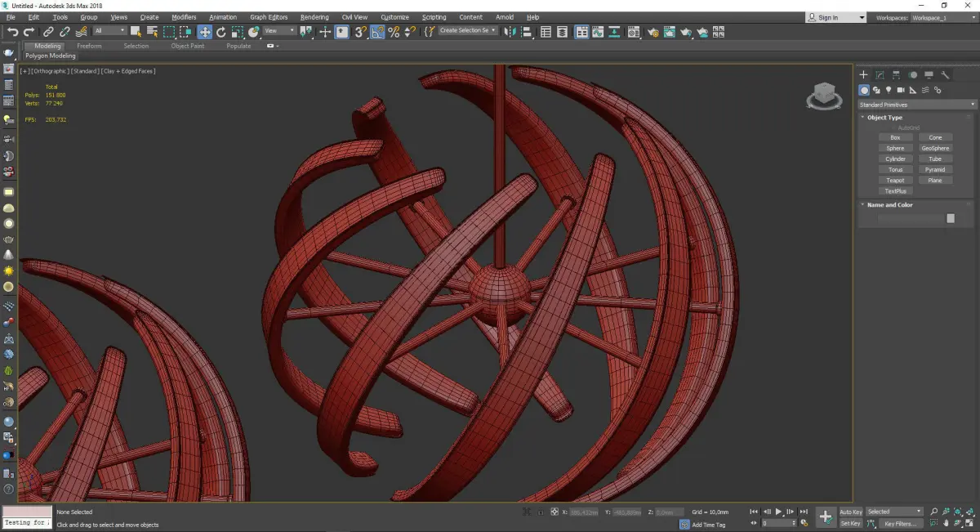Open the Arnold menu
Screen dimensions: 980x532
[x=505, y=17]
